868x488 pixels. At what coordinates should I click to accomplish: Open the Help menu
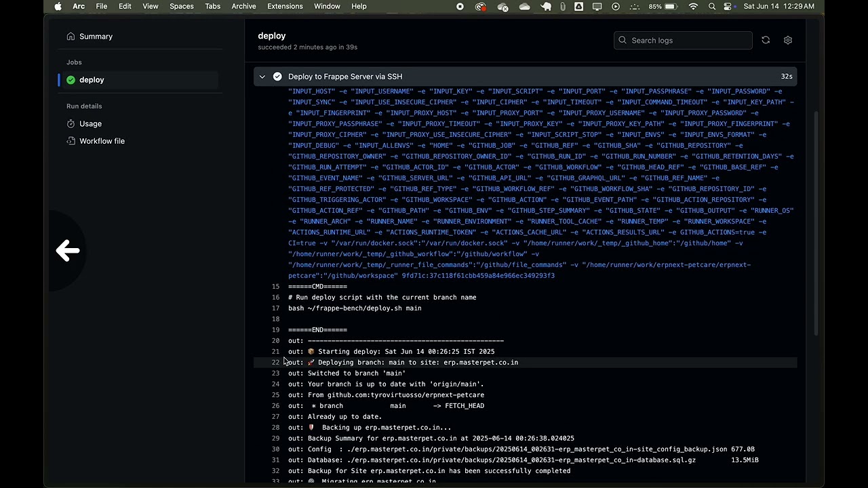[x=359, y=6]
